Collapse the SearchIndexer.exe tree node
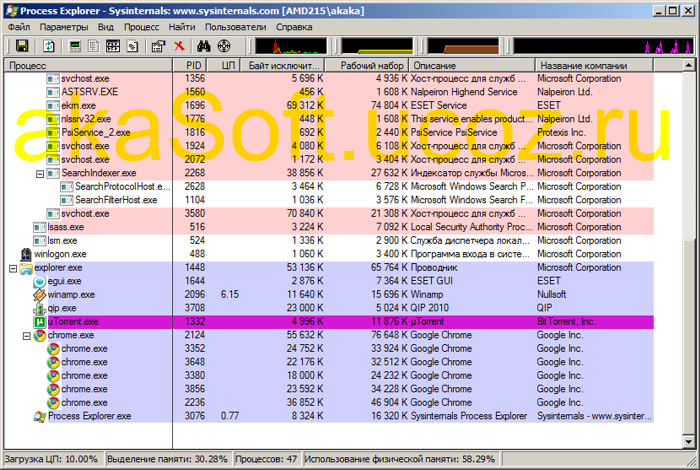 coord(40,174)
